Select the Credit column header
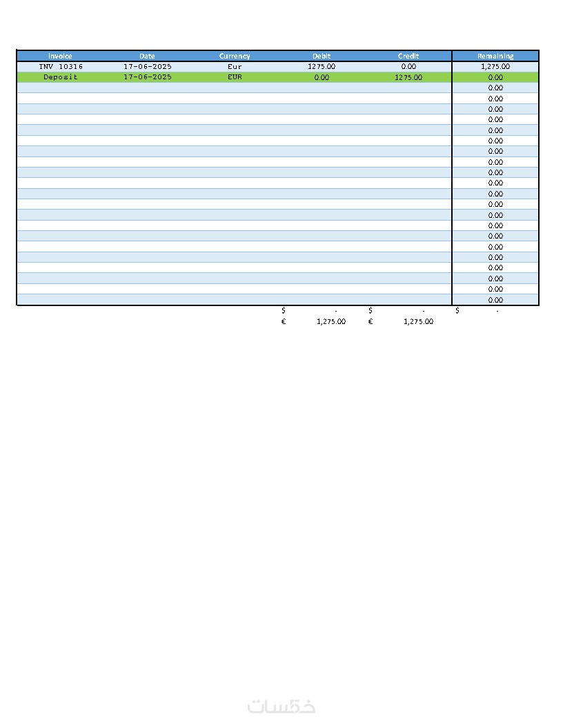The height and width of the screenshot is (728, 563). coord(408,56)
